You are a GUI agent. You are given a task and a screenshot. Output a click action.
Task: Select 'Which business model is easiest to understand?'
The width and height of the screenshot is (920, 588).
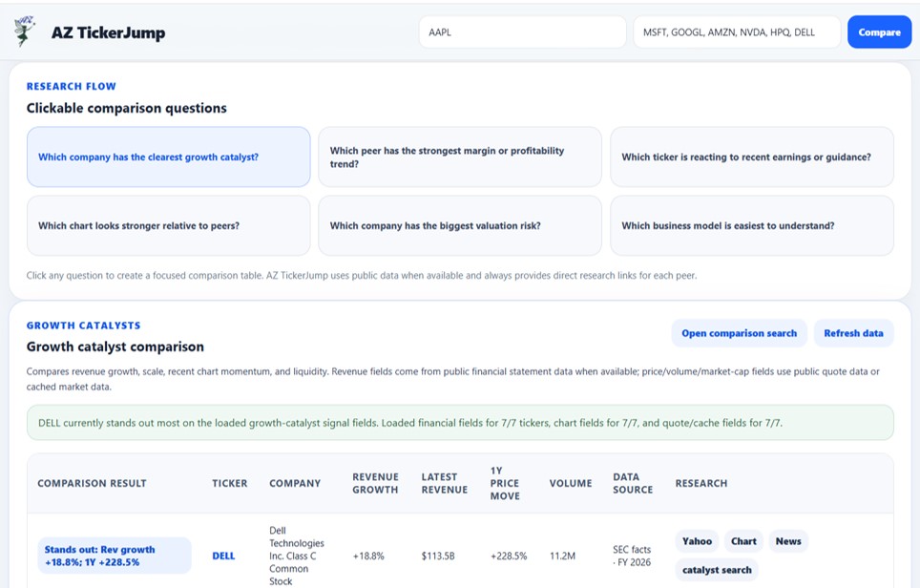coord(752,226)
